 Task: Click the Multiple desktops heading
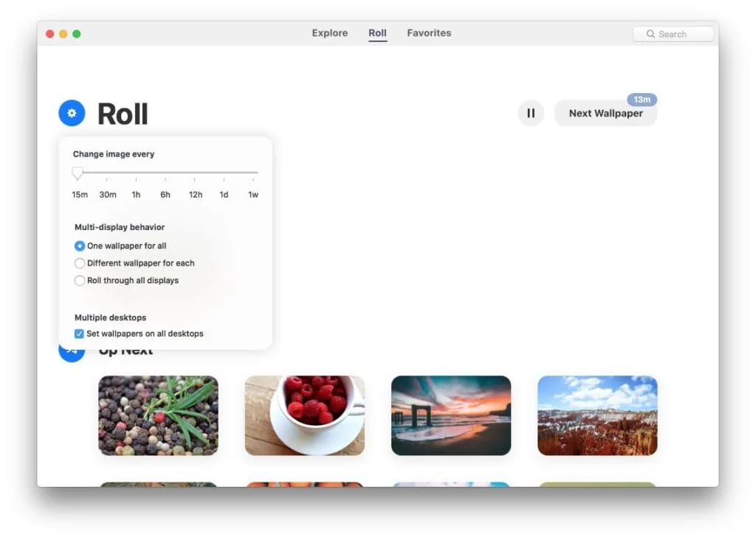[x=111, y=317]
